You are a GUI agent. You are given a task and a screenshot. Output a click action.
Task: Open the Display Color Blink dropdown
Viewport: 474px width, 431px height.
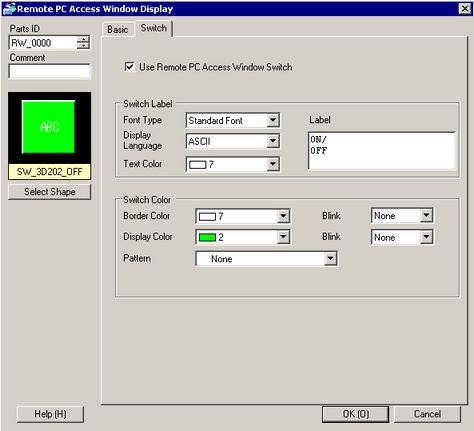[x=402, y=237]
